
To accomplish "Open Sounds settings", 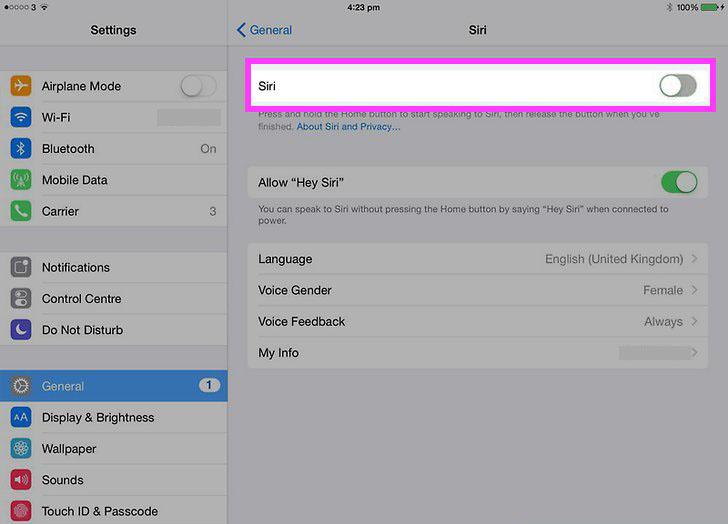I will [x=114, y=479].
